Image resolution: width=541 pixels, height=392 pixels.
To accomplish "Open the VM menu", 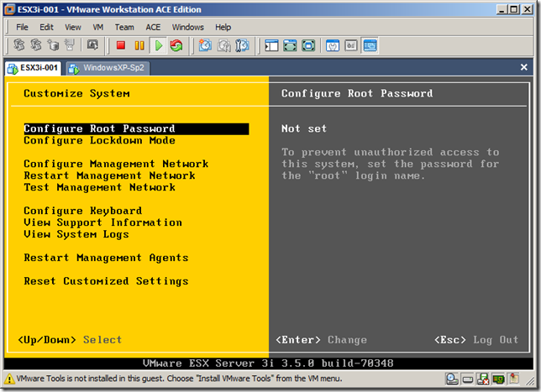I will click(x=98, y=27).
